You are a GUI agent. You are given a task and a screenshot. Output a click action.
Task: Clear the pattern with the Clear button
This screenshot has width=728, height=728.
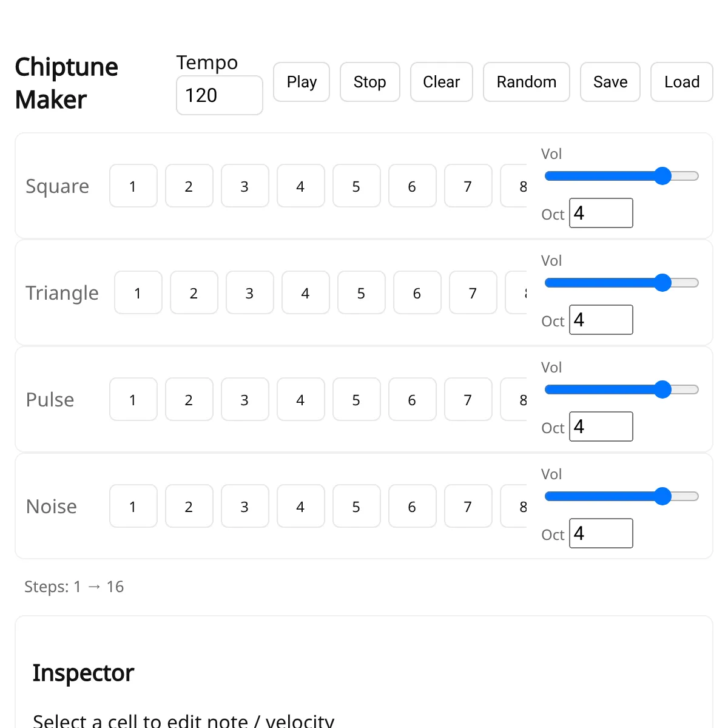441,82
